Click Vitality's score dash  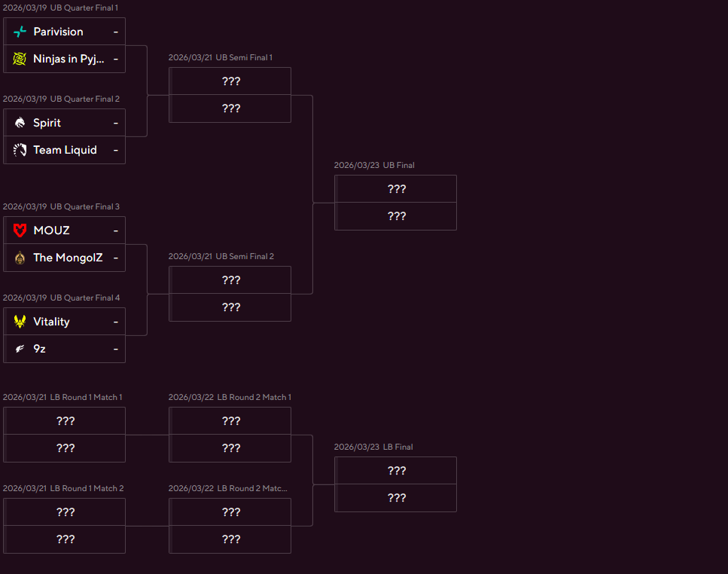(x=116, y=322)
